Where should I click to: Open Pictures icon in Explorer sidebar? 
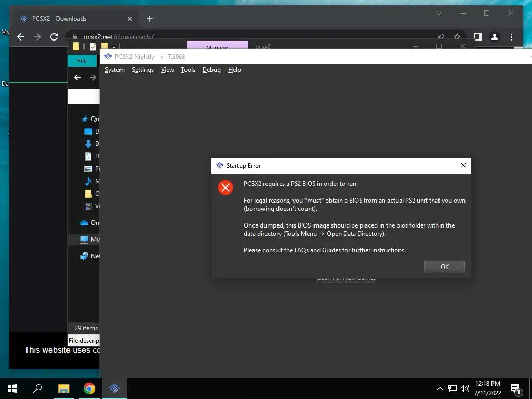[88, 169]
